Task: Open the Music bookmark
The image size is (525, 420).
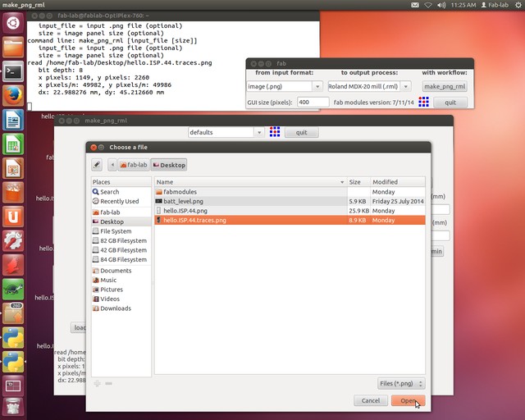Action: pos(121,280)
